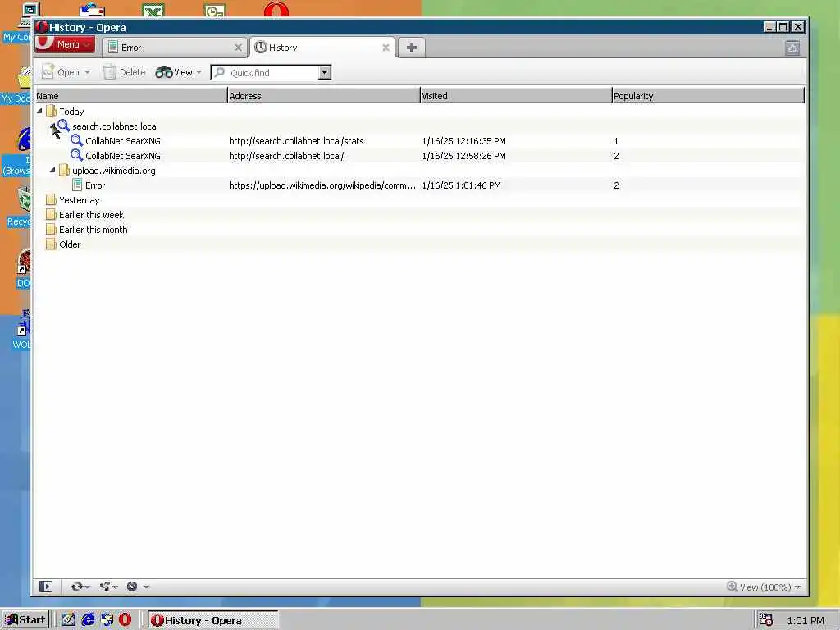The image size is (840, 630).
Task: Close the Error tab
Action: (x=238, y=48)
